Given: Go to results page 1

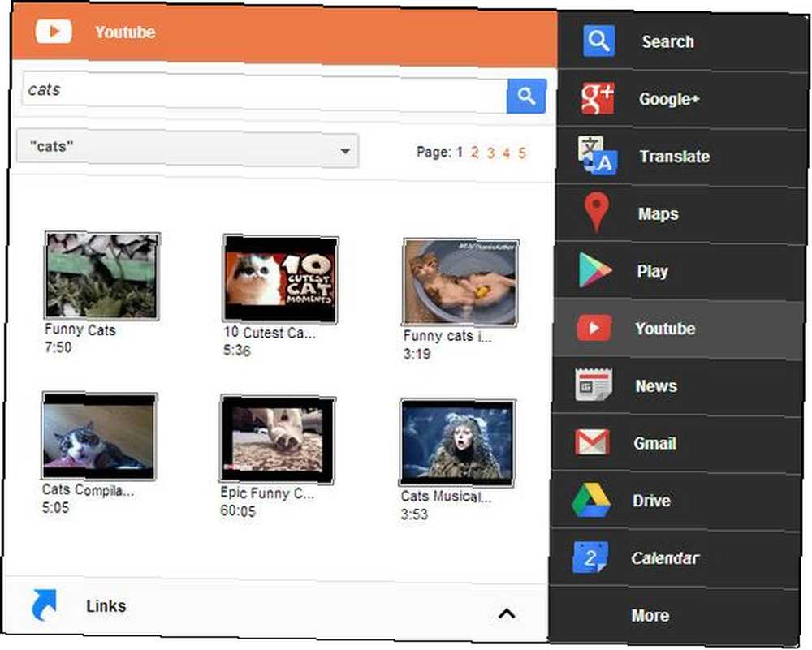Looking at the screenshot, I should point(460,152).
